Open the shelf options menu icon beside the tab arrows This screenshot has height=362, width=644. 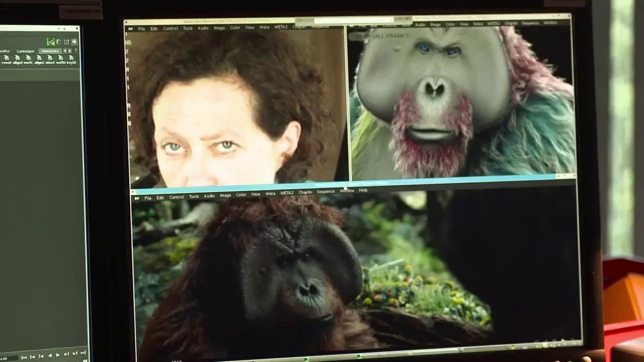coord(75,51)
